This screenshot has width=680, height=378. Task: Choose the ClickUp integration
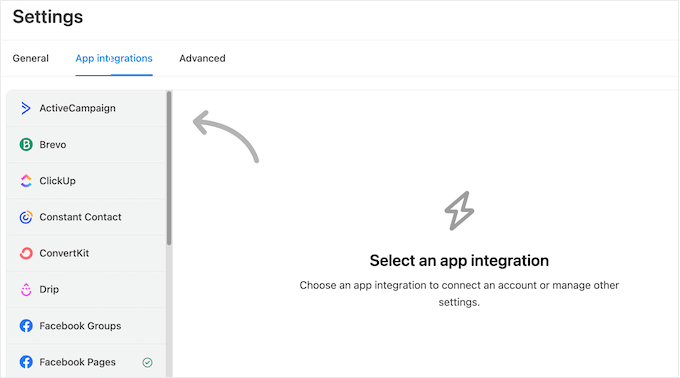86,181
